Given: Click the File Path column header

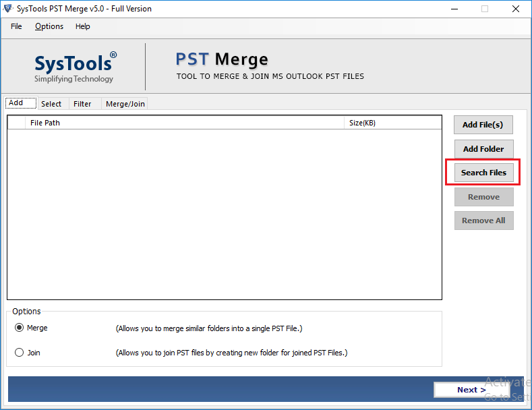Looking at the screenshot, I should click(185, 123).
